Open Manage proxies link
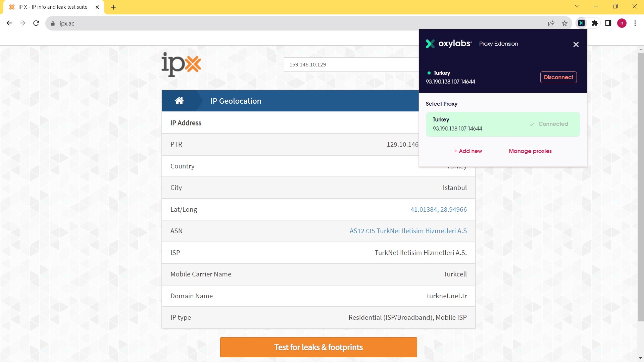Viewport: 644px width, 362px height. tap(530, 151)
